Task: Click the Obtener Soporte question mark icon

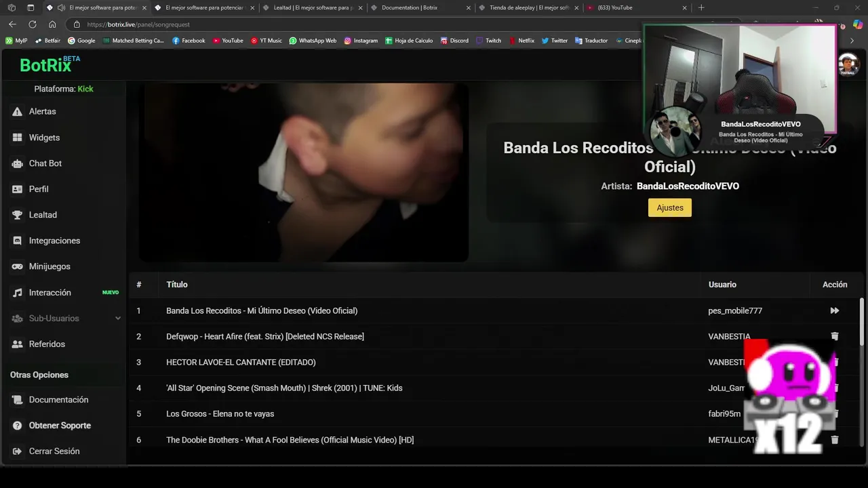Action: tap(17, 426)
